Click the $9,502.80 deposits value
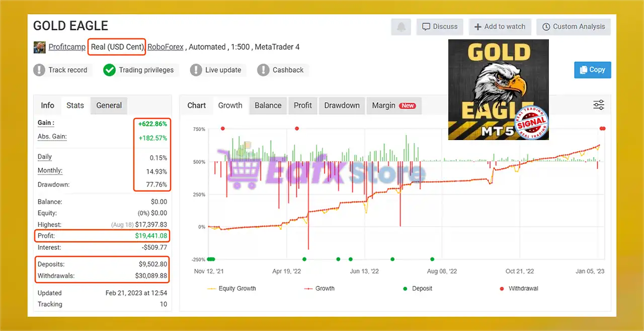This screenshot has height=331, width=644. click(x=153, y=264)
